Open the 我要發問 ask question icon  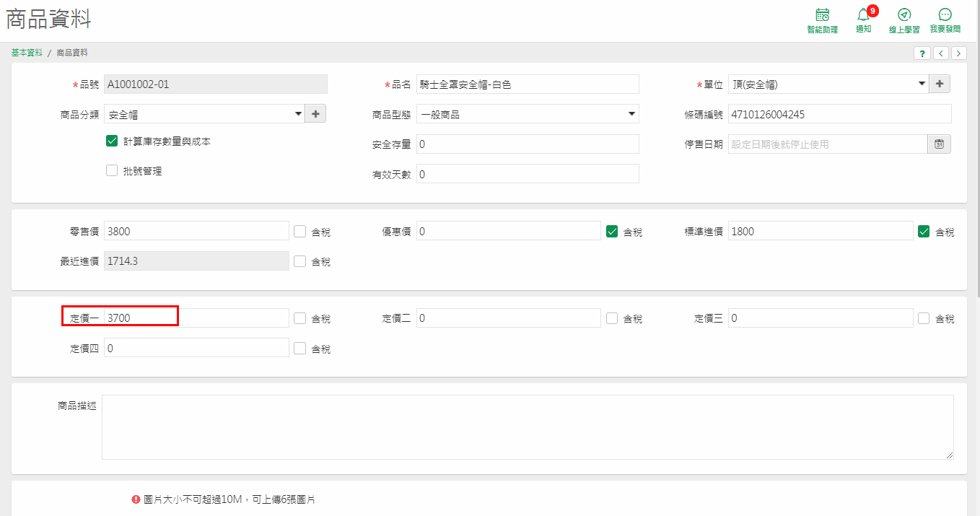click(945, 21)
